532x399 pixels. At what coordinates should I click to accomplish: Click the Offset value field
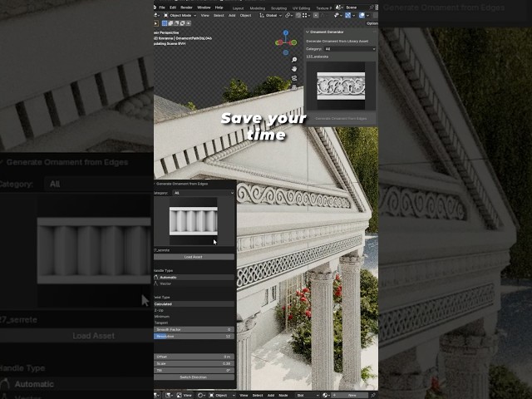coord(194,357)
